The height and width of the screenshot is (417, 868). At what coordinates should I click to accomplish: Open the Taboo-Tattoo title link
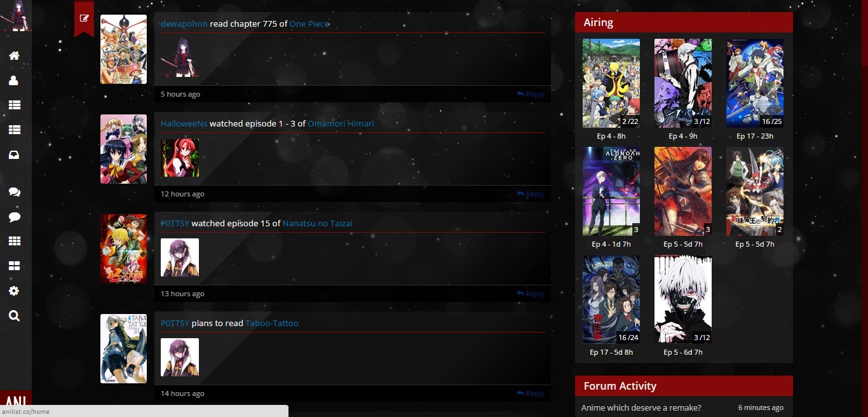click(272, 323)
